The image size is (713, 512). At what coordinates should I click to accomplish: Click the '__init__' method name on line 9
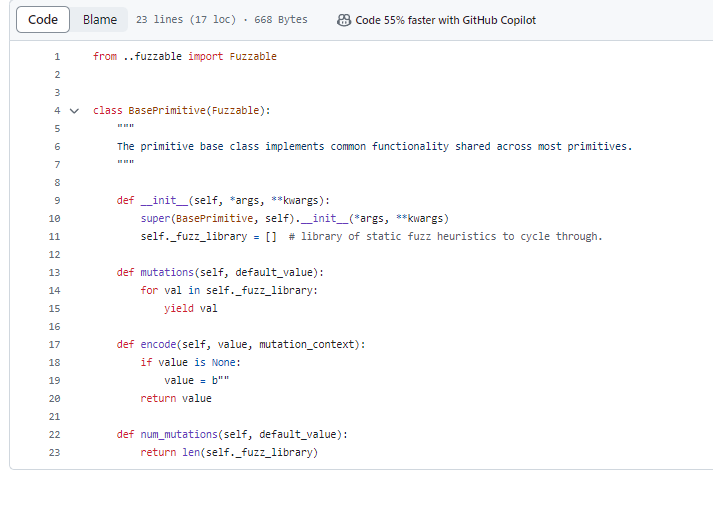(161, 200)
